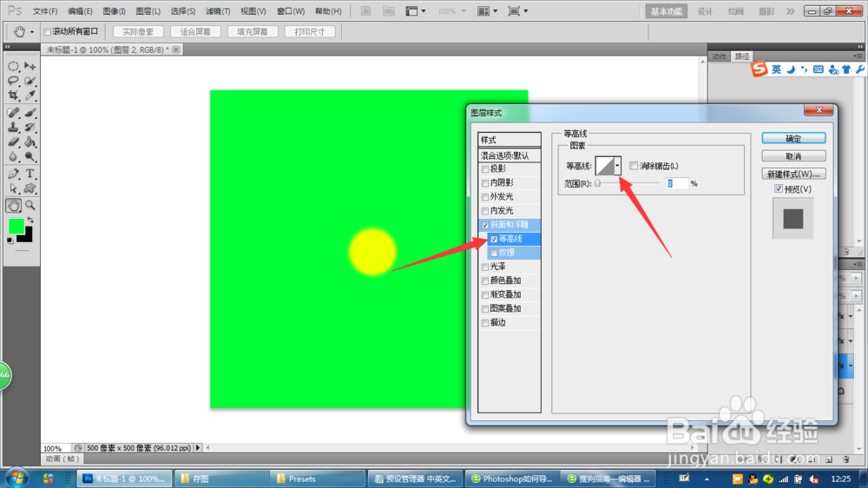Screen dimensions: 868x488
Task: Select the Lasso tool
Action: click(x=13, y=81)
